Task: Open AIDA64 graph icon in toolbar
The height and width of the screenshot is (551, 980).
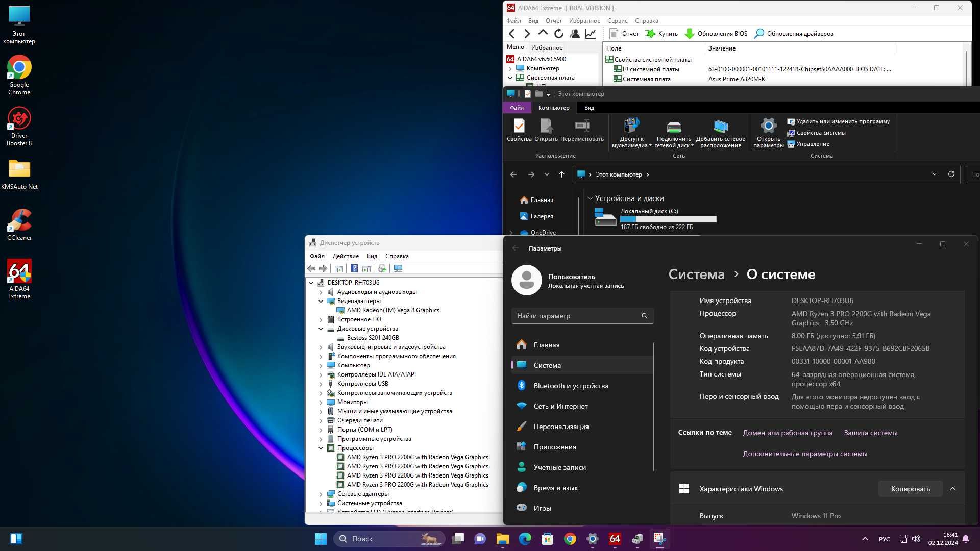Action: (591, 34)
